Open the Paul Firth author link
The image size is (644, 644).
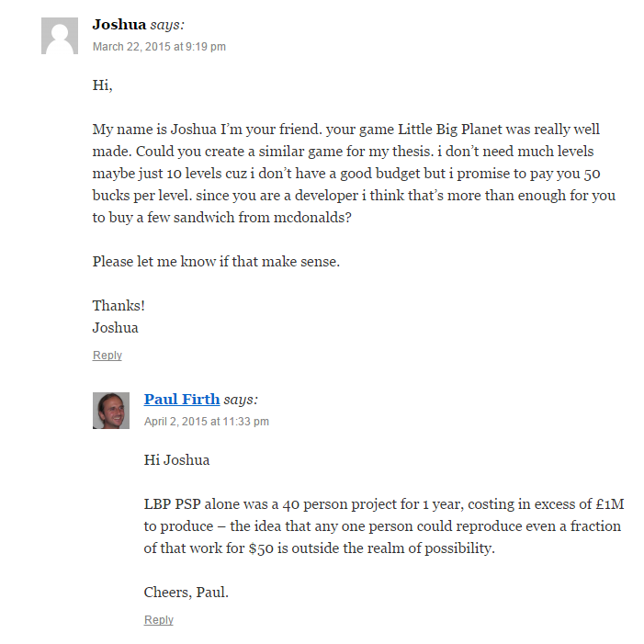point(182,399)
